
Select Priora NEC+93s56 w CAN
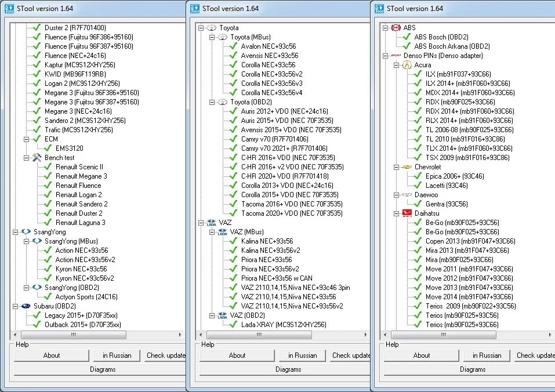[x=277, y=278]
